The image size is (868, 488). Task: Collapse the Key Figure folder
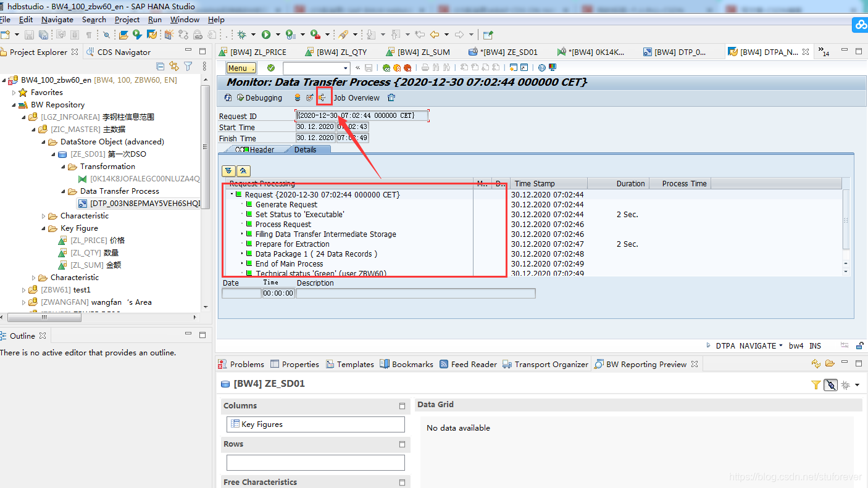[43, 228]
